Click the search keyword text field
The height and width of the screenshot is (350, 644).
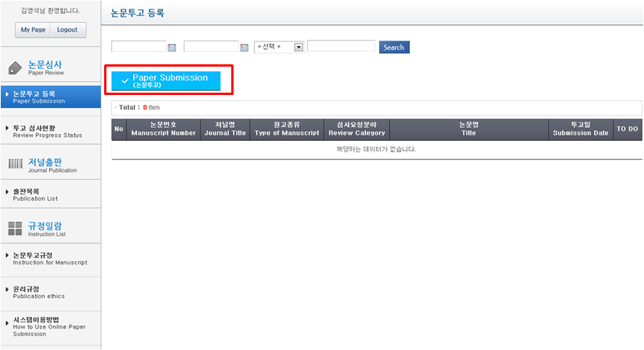tap(341, 47)
